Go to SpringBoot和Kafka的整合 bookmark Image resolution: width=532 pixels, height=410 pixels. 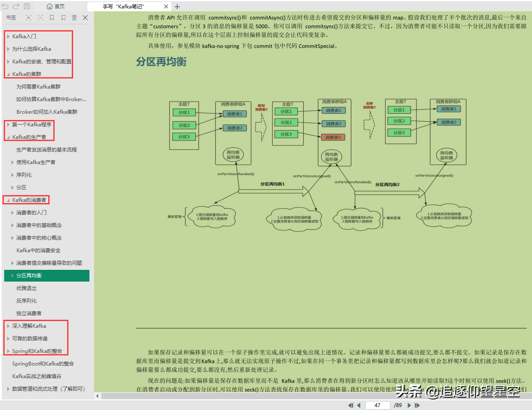coord(43,364)
